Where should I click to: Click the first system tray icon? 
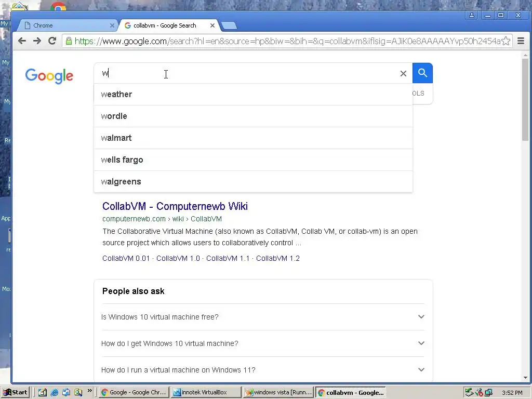469,393
